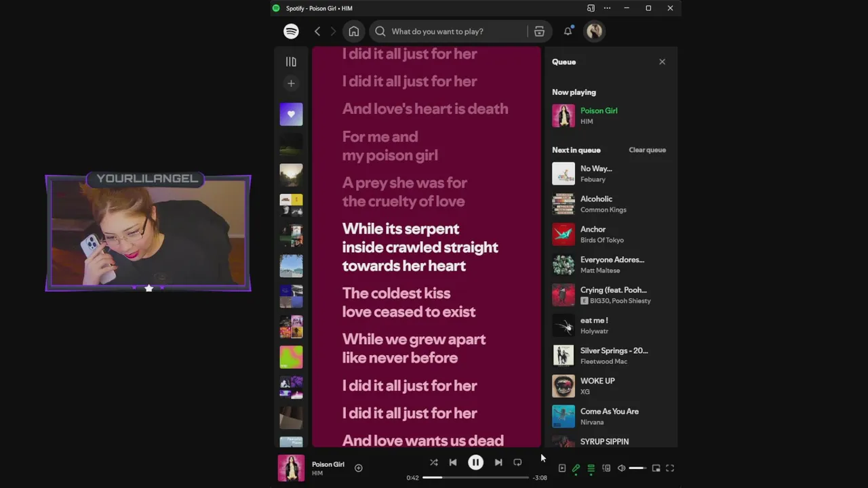Add Poison Girl to Liked Songs

point(359,468)
